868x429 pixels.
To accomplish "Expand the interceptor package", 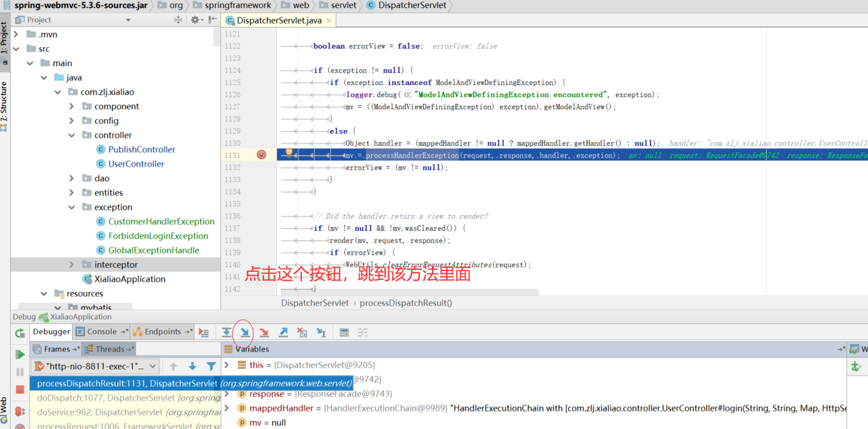I will point(71,264).
